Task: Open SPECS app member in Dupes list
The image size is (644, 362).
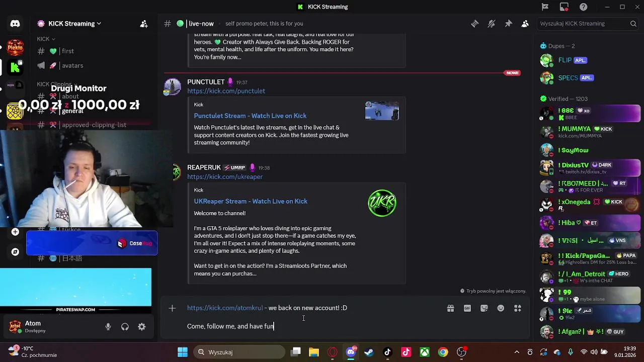Action: (589, 78)
